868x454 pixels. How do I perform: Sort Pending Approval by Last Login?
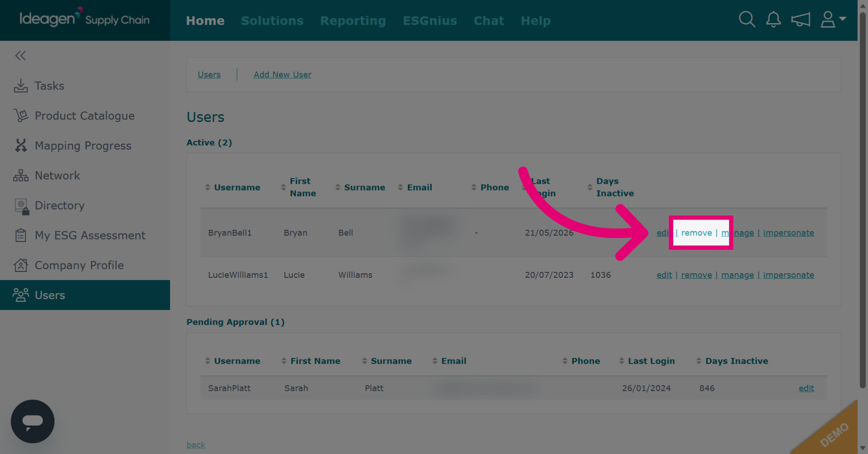point(647,361)
